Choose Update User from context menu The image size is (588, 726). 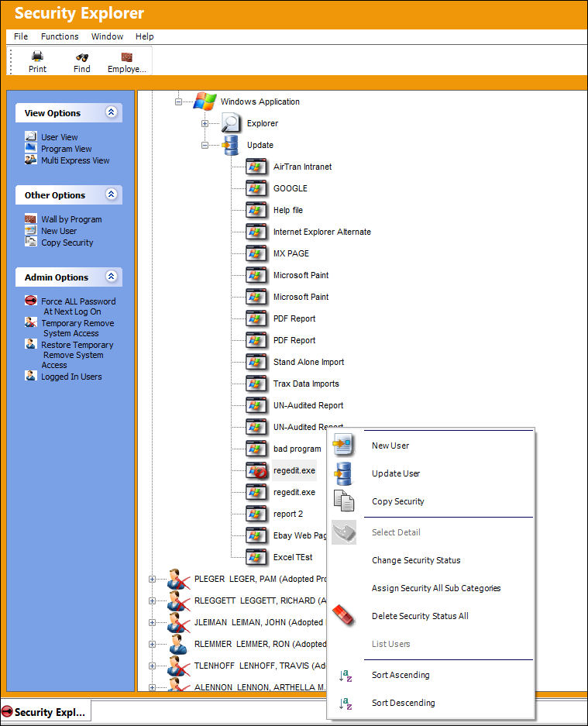396,473
